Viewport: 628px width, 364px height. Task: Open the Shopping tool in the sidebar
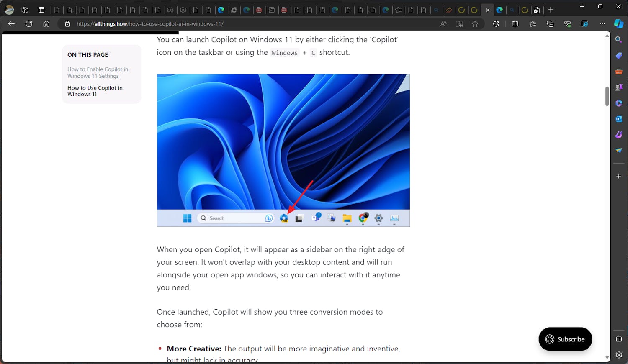tap(619, 55)
